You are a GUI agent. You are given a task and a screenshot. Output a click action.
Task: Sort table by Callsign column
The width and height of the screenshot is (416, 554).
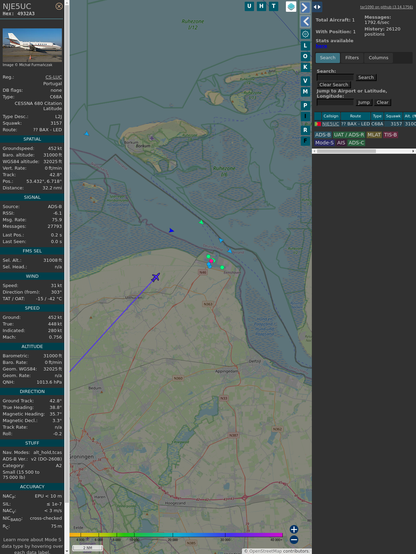331,116
